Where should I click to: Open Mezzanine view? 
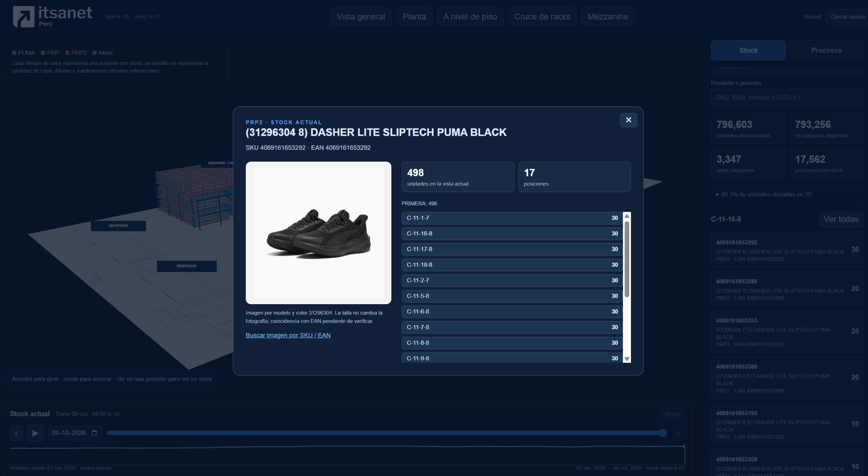click(607, 17)
